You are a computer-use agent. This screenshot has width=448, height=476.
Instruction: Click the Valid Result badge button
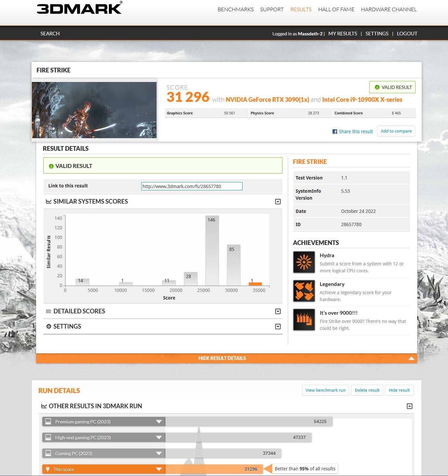tap(392, 87)
